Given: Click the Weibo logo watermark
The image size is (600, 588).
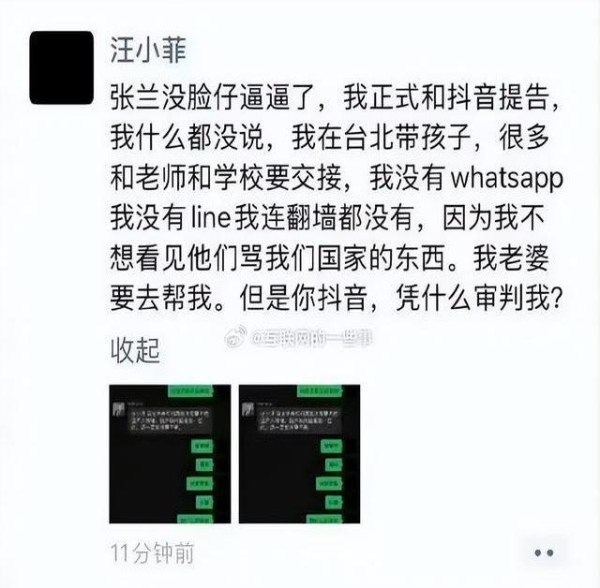Looking at the screenshot, I should pos(235,337).
